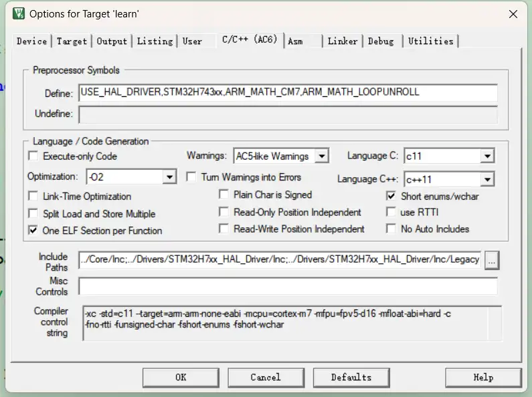Click the Defaults button
Image resolution: width=532 pixels, height=397 pixels.
coord(351,378)
